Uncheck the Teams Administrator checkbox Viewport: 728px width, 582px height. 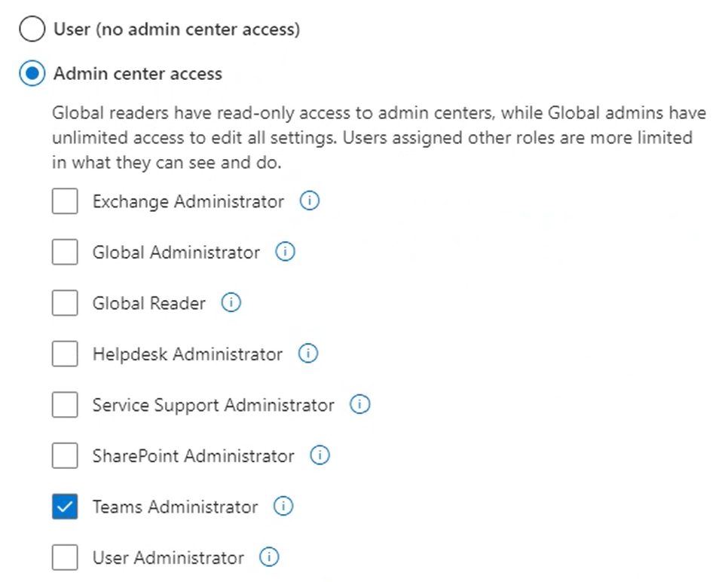pos(65,507)
